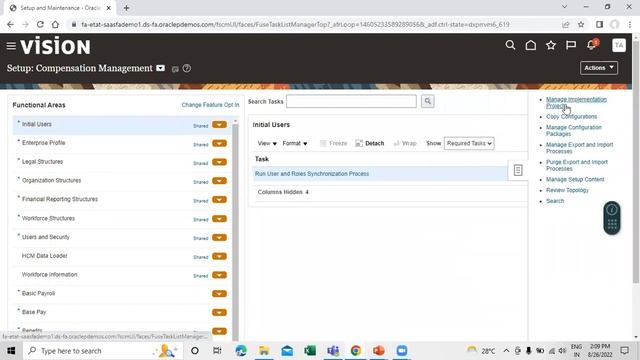Click the search magnifier in header

[x=510, y=45]
